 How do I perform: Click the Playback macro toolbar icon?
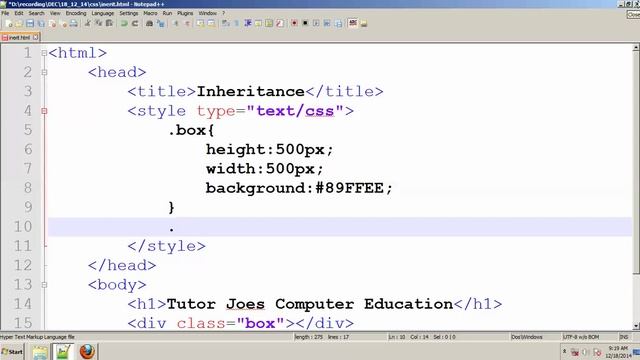(x=316, y=23)
